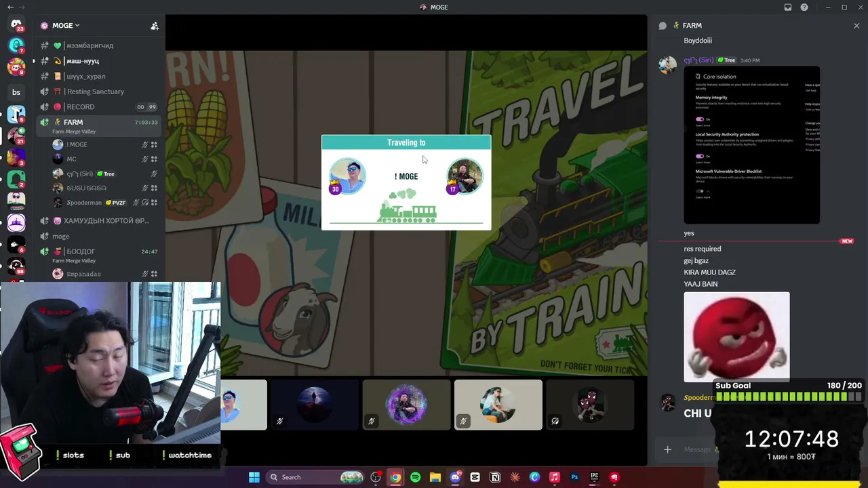Open the Riot client from the taskbar

coord(614,477)
